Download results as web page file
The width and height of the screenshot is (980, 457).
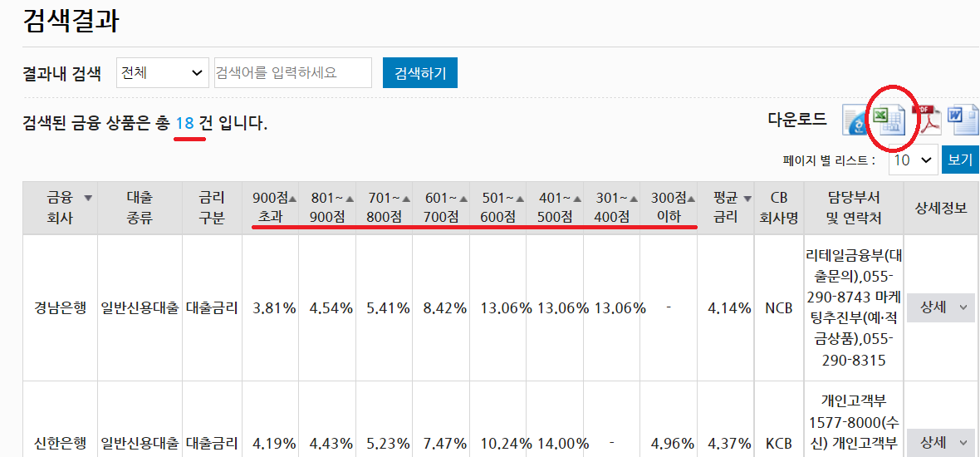856,120
